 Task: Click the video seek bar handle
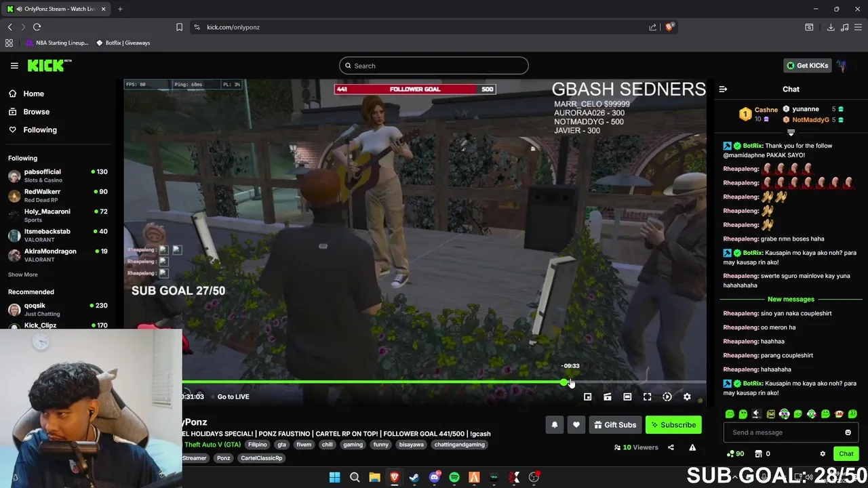(x=564, y=382)
